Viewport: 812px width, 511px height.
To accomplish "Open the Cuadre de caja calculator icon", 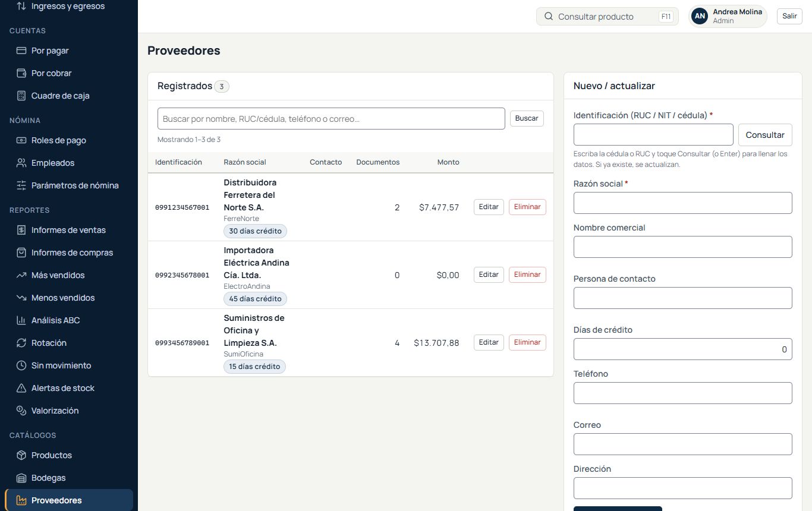I will click(21, 96).
